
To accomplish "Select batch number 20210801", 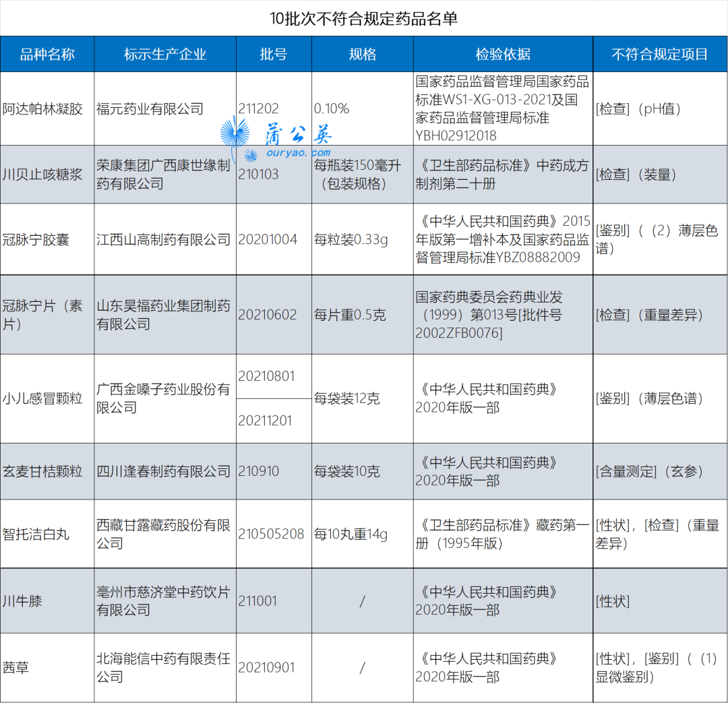I will coord(274,376).
